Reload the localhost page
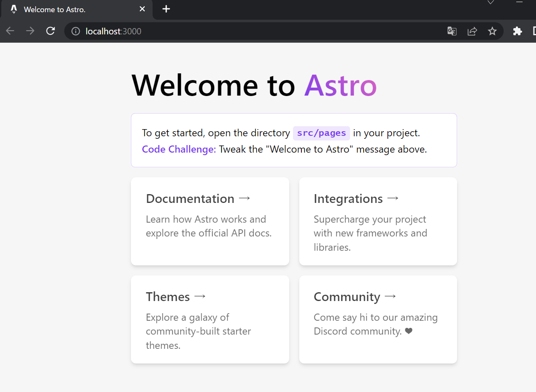 point(50,31)
